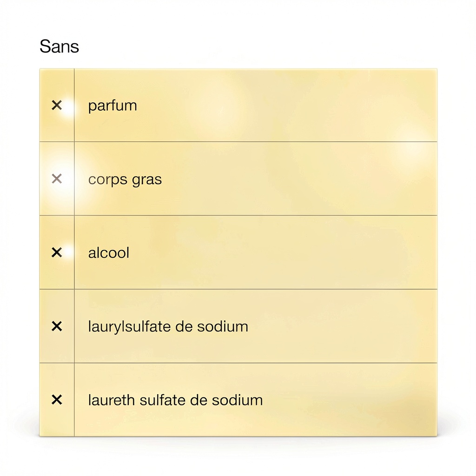476x476 pixels.
Task: Select the "laureth sulfate de sodium" label
Action: 175,400
